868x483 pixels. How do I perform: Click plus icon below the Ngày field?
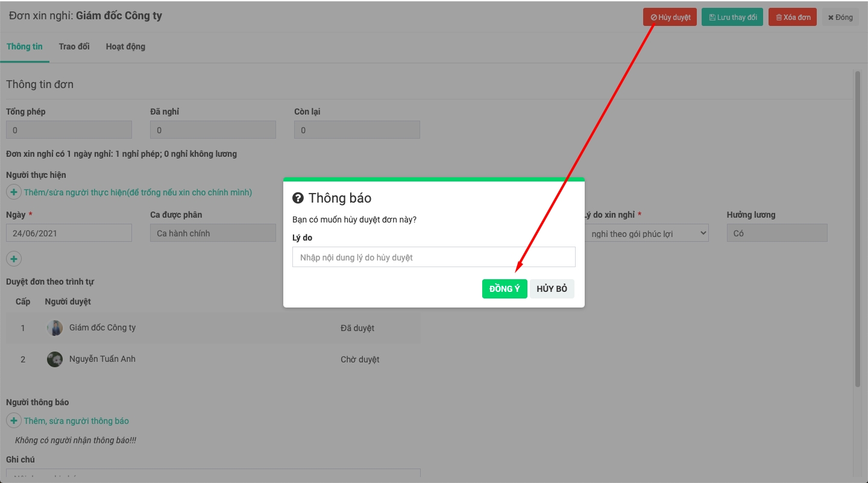pos(14,259)
